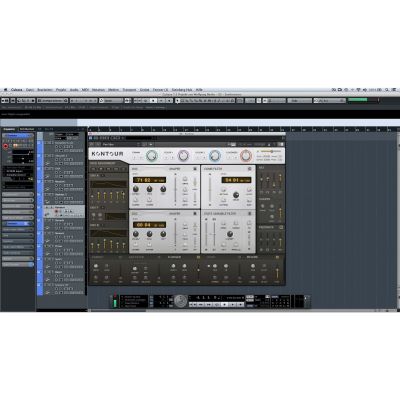Toggle the State Variable Filter power button
The width and height of the screenshot is (400, 400).
249,213
